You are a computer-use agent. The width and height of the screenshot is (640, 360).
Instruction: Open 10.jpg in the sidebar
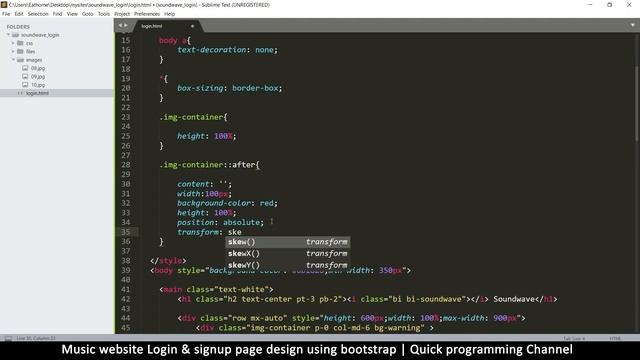[x=38, y=85]
